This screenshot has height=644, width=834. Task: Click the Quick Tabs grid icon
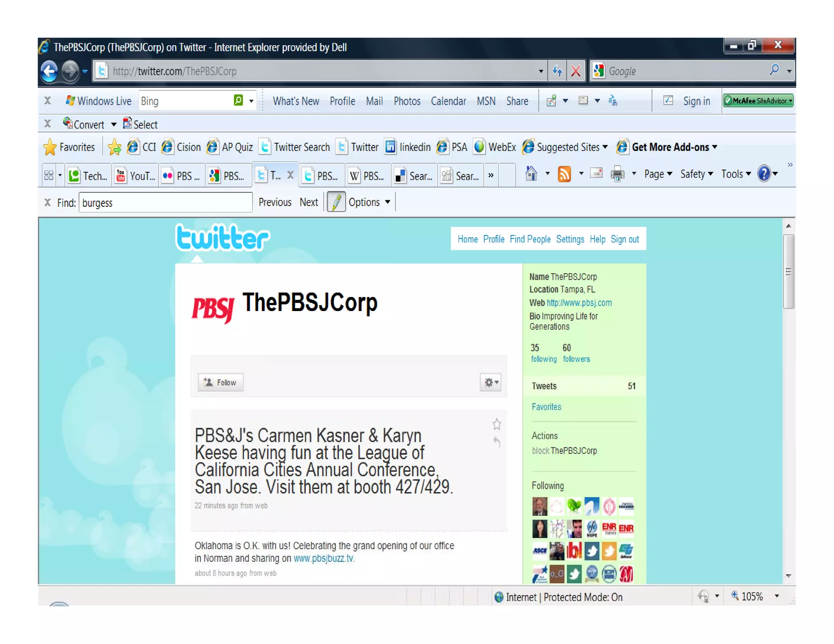(48, 175)
